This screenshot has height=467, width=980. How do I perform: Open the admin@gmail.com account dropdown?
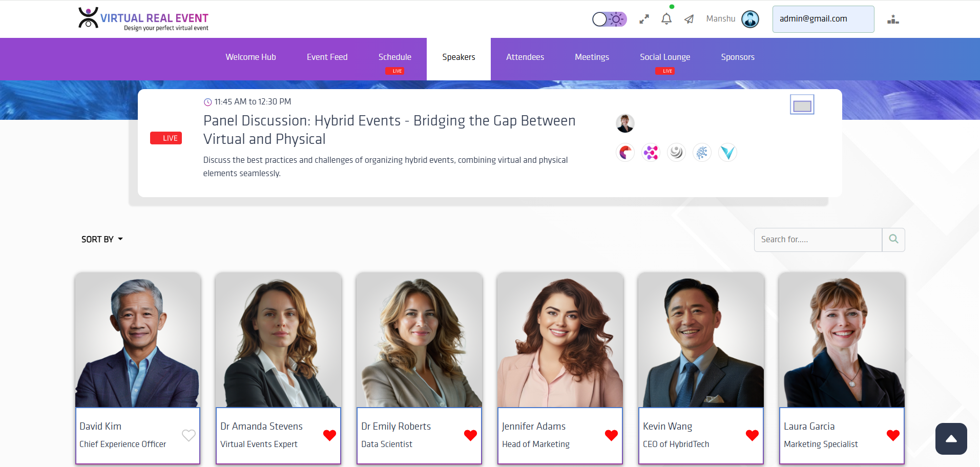[823, 19]
